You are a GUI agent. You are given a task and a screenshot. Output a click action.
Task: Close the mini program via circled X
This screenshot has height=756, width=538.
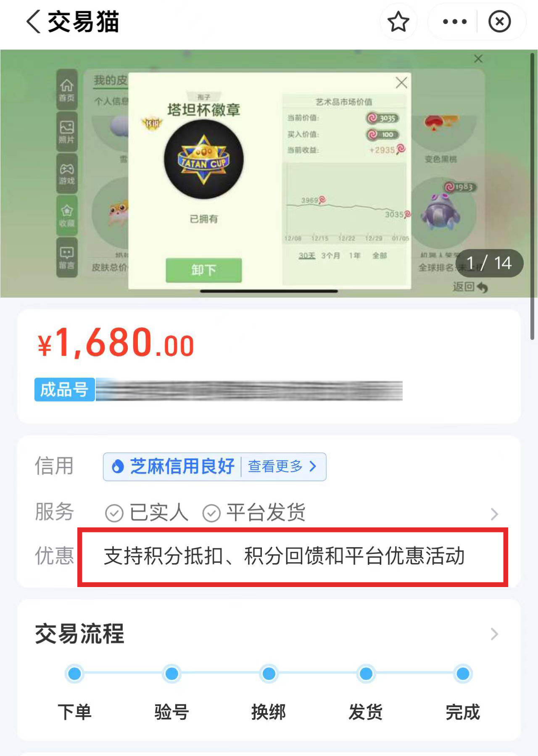pos(499,22)
